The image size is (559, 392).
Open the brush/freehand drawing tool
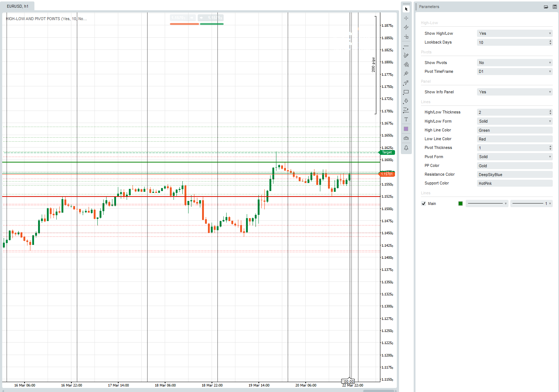coord(406,55)
